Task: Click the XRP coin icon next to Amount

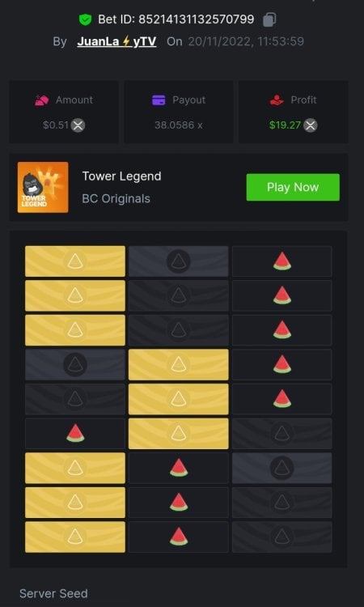Action: [x=78, y=125]
